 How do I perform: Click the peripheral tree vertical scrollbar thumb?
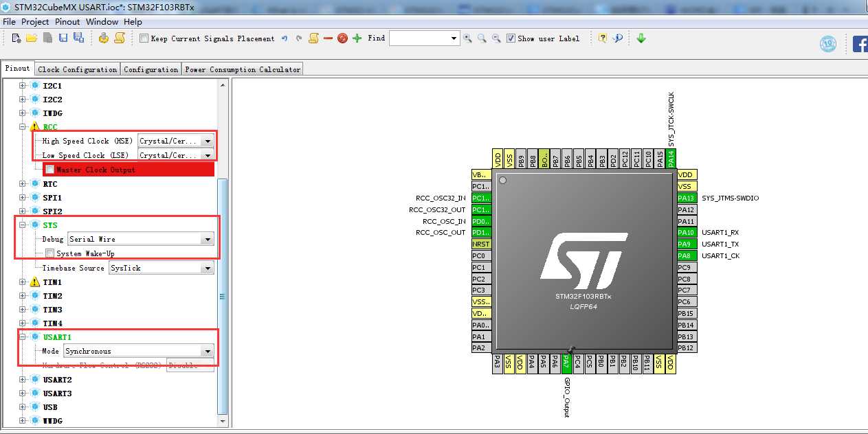(x=222, y=295)
